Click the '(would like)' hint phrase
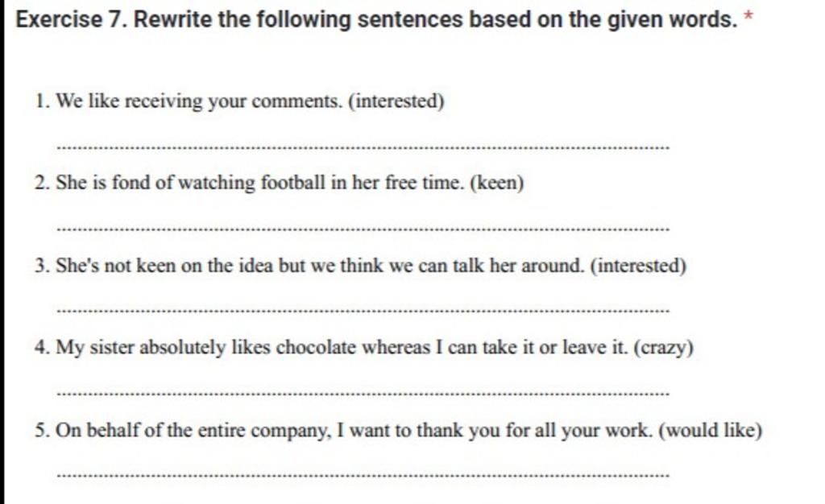The width and height of the screenshot is (825, 504). (x=710, y=431)
